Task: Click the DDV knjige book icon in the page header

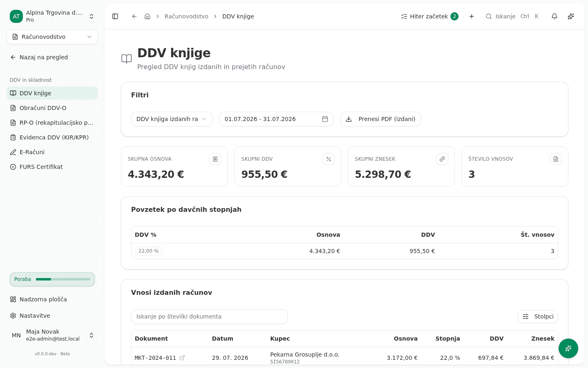Action: [x=127, y=59]
